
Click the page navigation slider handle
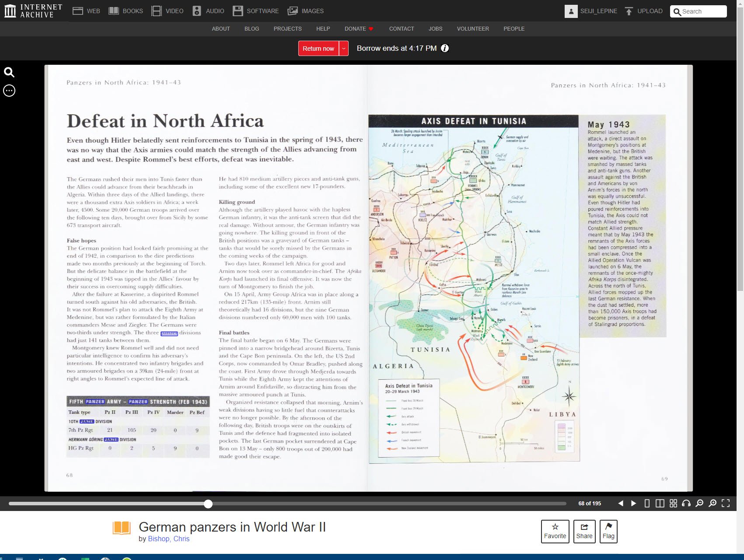(208, 504)
